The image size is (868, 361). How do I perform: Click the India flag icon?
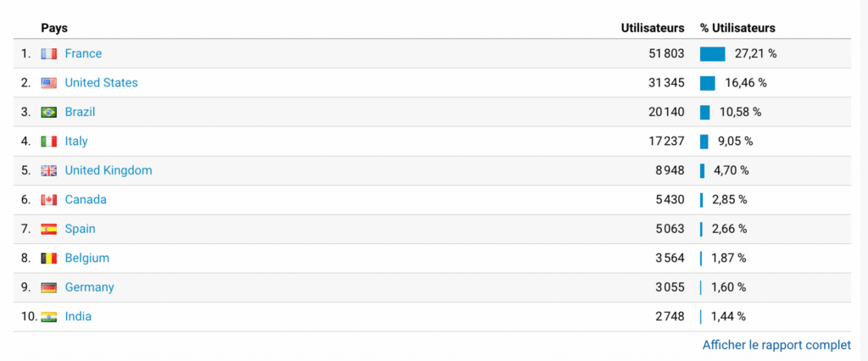click(48, 317)
